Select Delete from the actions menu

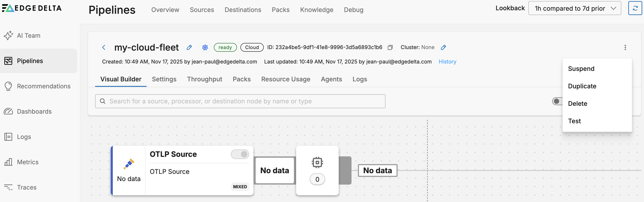pyautogui.click(x=577, y=104)
